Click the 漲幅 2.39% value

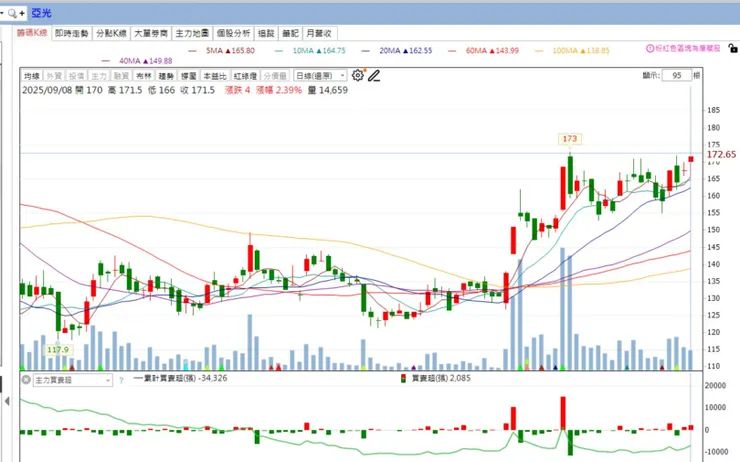tap(279, 90)
